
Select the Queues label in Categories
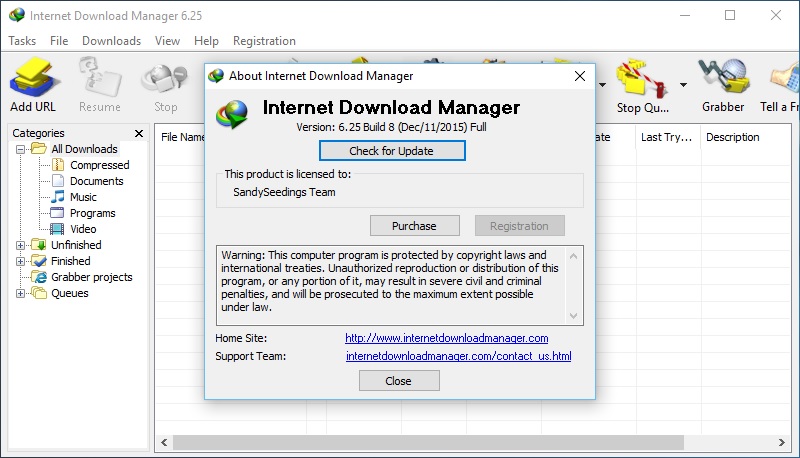[69, 293]
